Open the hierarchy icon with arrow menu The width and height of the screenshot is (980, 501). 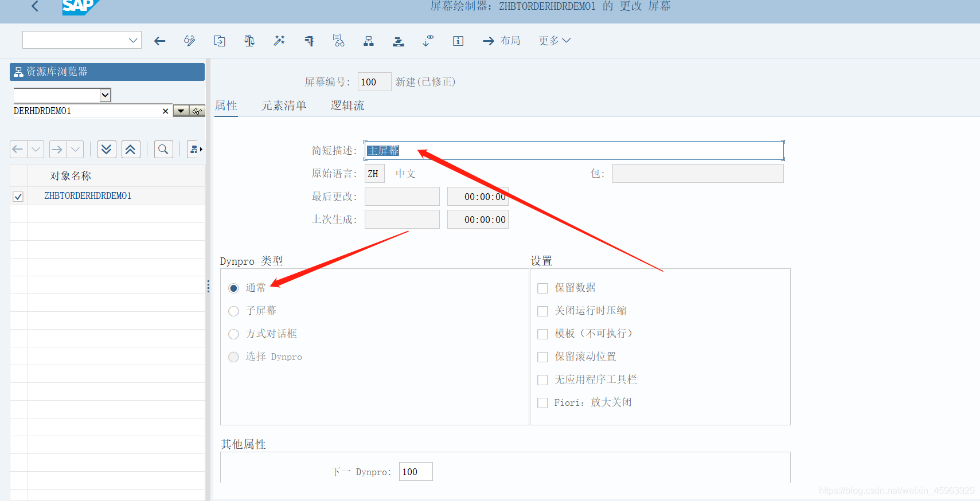[x=196, y=150]
